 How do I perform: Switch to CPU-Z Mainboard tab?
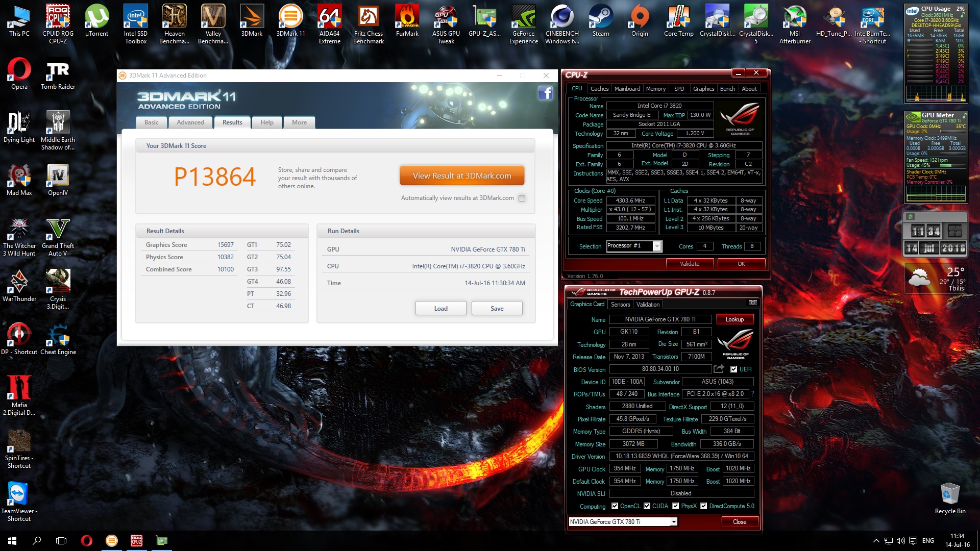(x=627, y=89)
